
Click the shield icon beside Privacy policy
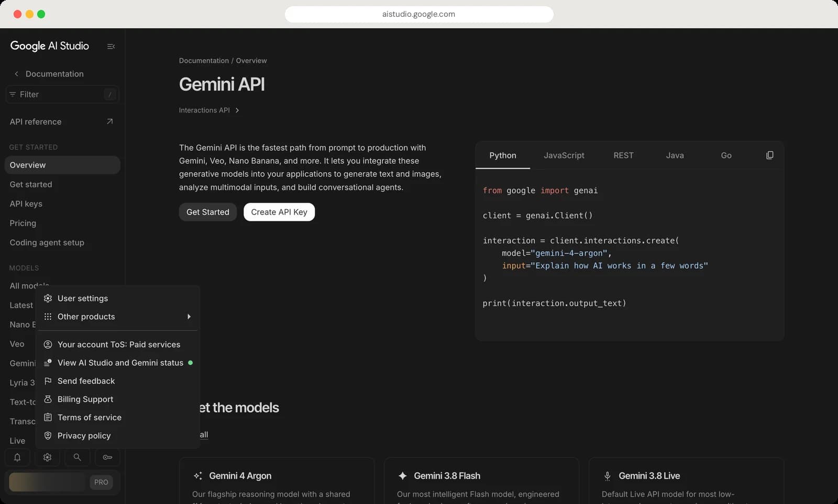(48, 435)
